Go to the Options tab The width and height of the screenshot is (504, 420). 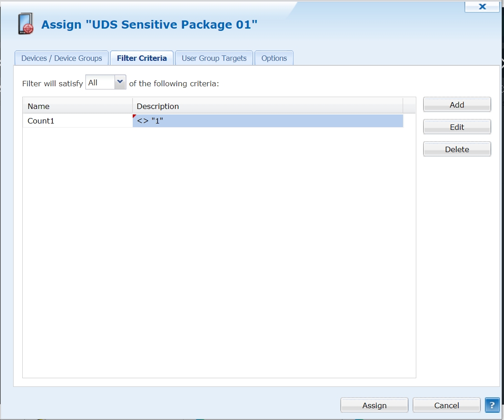pos(274,58)
